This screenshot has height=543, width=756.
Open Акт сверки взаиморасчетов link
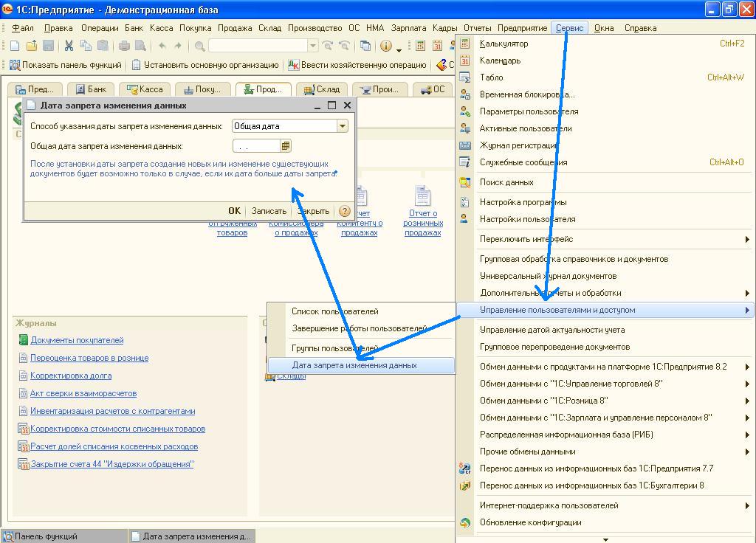[83, 393]
